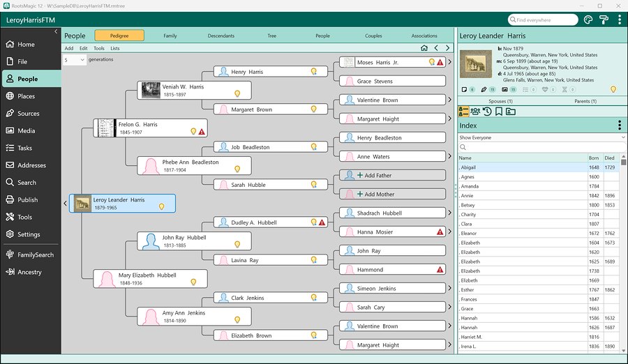Show descendants arrow left of Leroy Leander Harris
The width and height of the screenshot is (628, 364).
[x=66, y=204]
